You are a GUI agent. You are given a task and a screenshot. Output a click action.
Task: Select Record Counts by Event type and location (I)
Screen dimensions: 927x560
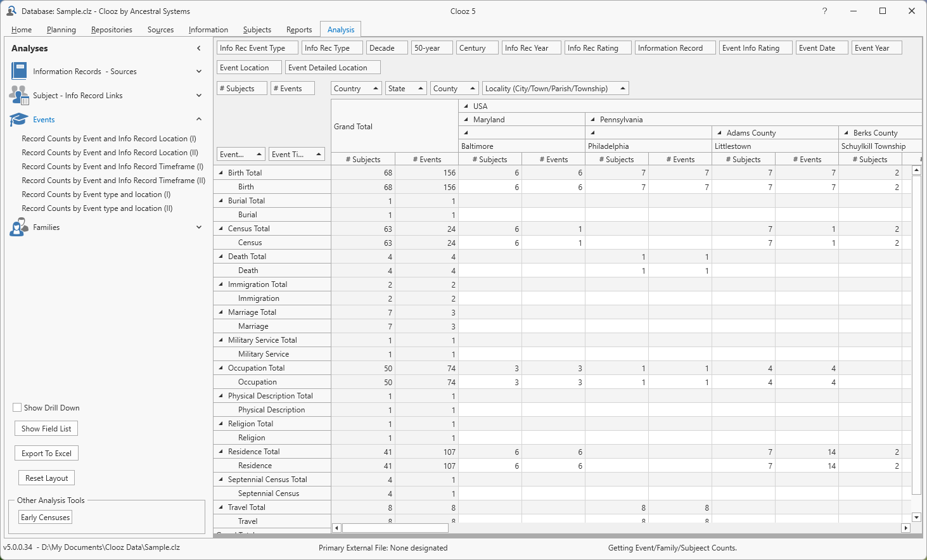tap(96, 194)
